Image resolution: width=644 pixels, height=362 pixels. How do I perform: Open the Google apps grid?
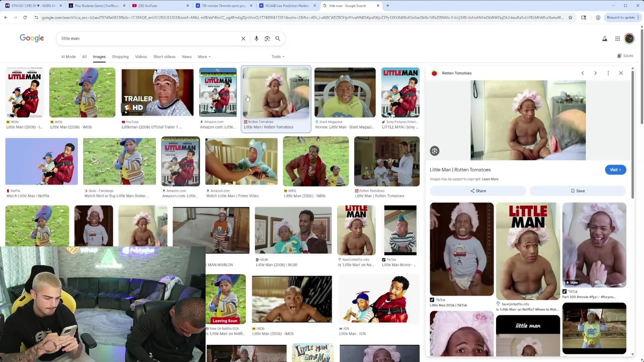pyautogui.click(x=617, y=39)
